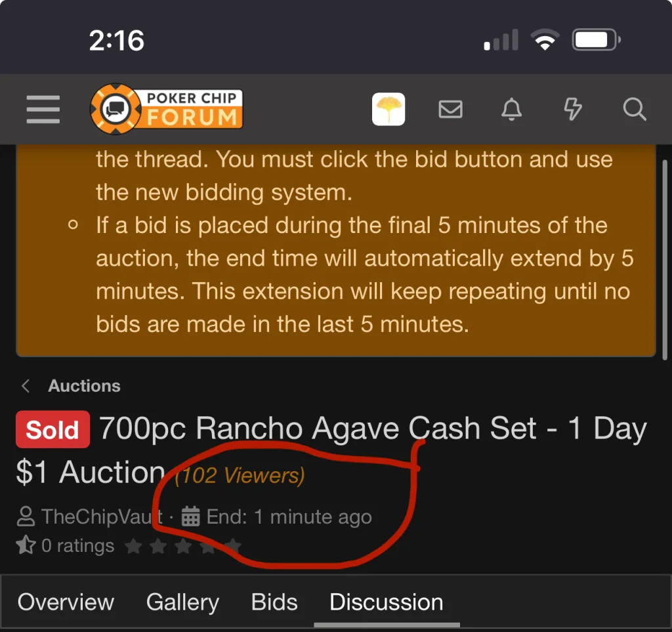
Task: Open the notifications bell
Action: [x=511, y=109]
